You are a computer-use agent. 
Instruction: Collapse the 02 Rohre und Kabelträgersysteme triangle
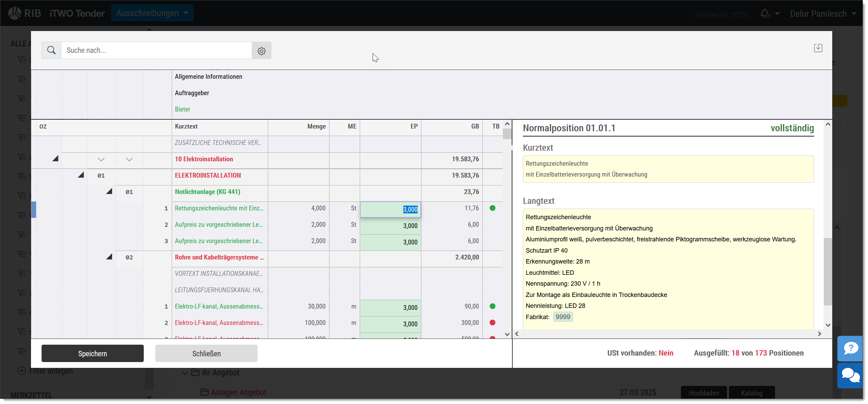109,257
